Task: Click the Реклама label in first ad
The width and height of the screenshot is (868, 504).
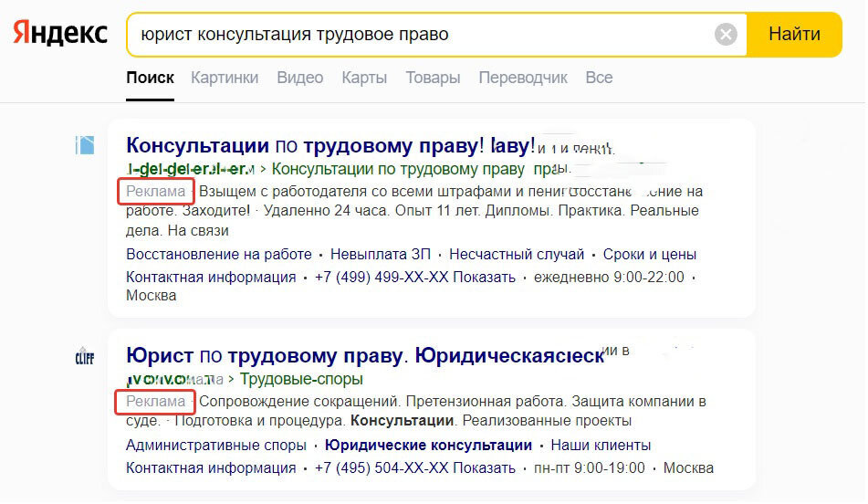Action: pos(155,191)
